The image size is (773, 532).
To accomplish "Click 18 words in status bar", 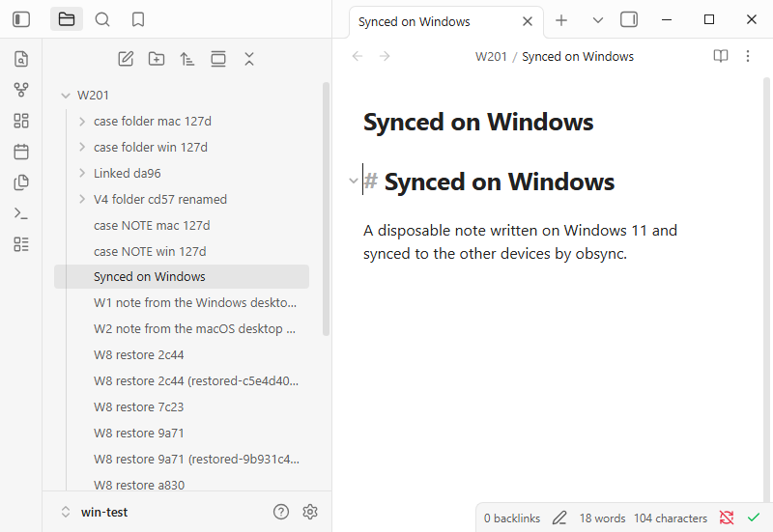I will [602, 518].
